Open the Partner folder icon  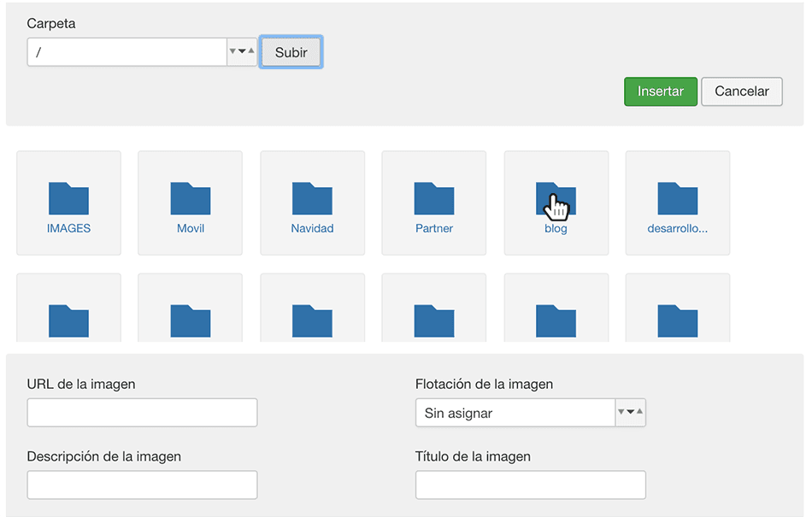(x=434, y=198)
